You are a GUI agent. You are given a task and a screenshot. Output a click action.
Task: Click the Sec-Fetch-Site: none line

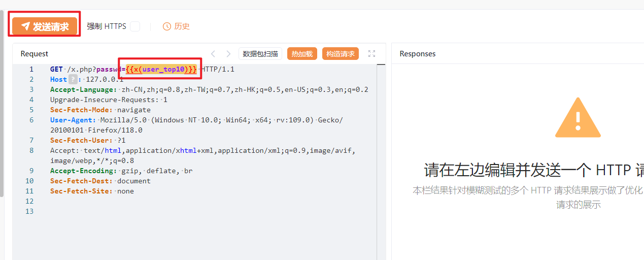[92, 191]
